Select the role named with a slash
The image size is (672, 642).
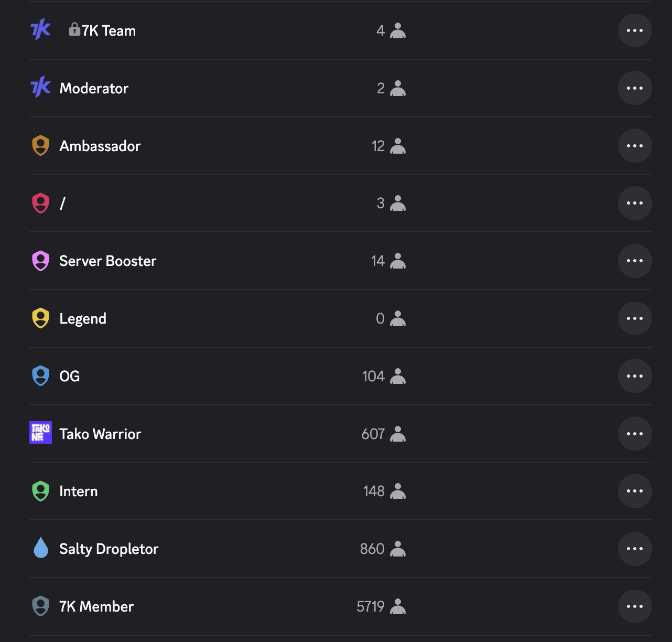(62, 203)
